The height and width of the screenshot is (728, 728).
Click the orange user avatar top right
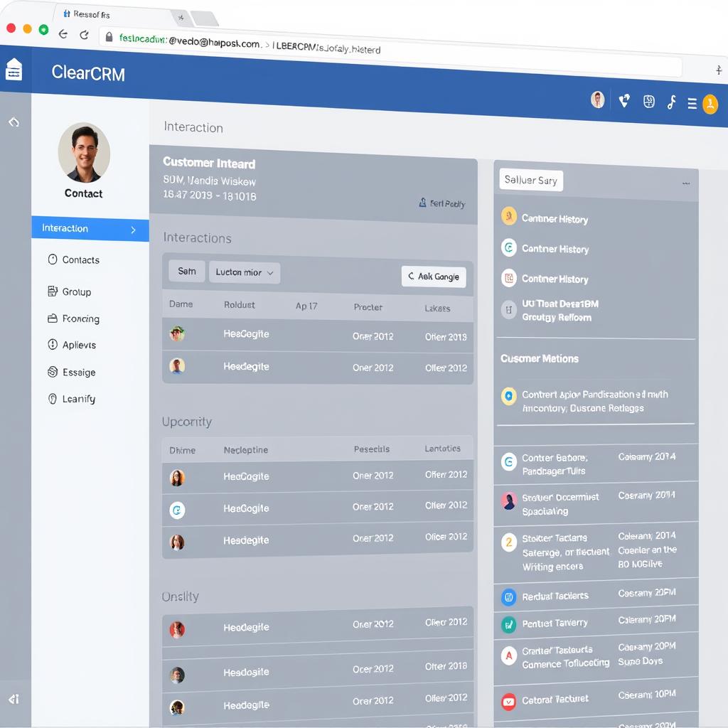[x=711, y=104]
